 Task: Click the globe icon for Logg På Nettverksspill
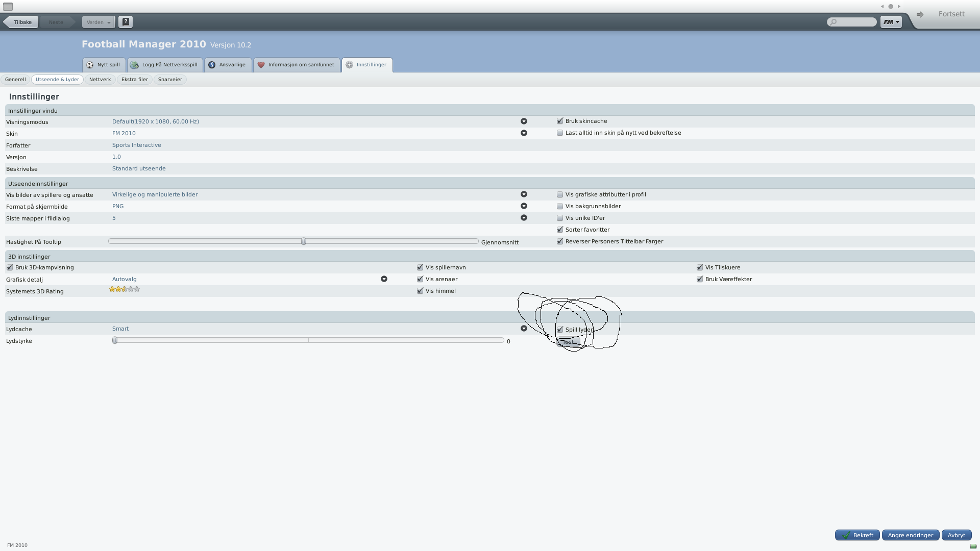pos(134,65)
